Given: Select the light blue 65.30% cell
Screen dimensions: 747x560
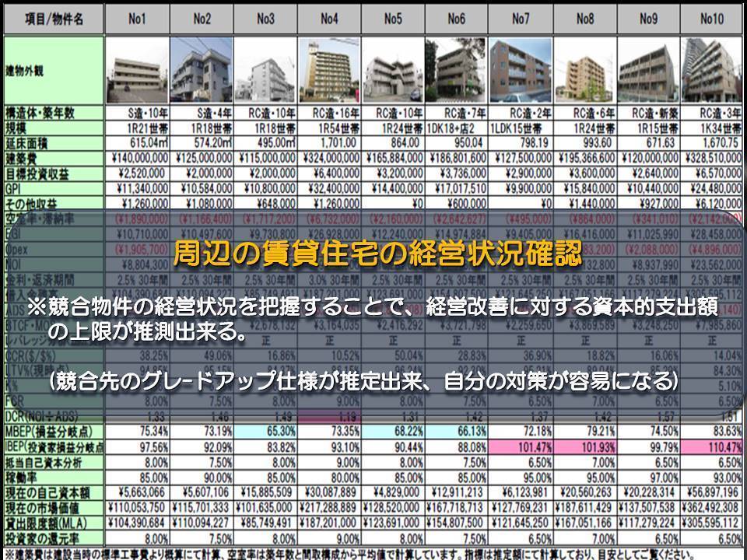Looking at the screenshot, I should pos(265,431).
